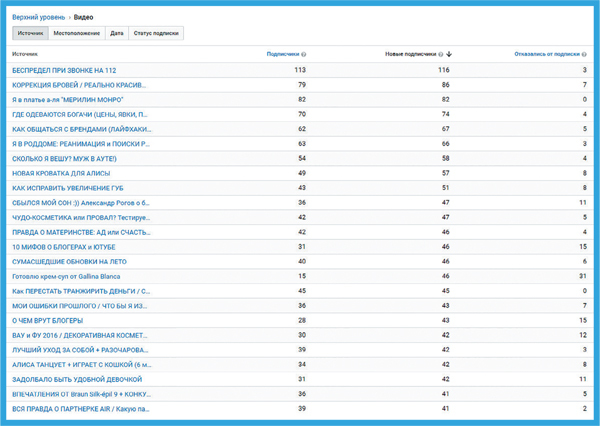Screen dimensions: 600x426
Task: Sort by Отказались от подписки header
Action: pos(546,54)
